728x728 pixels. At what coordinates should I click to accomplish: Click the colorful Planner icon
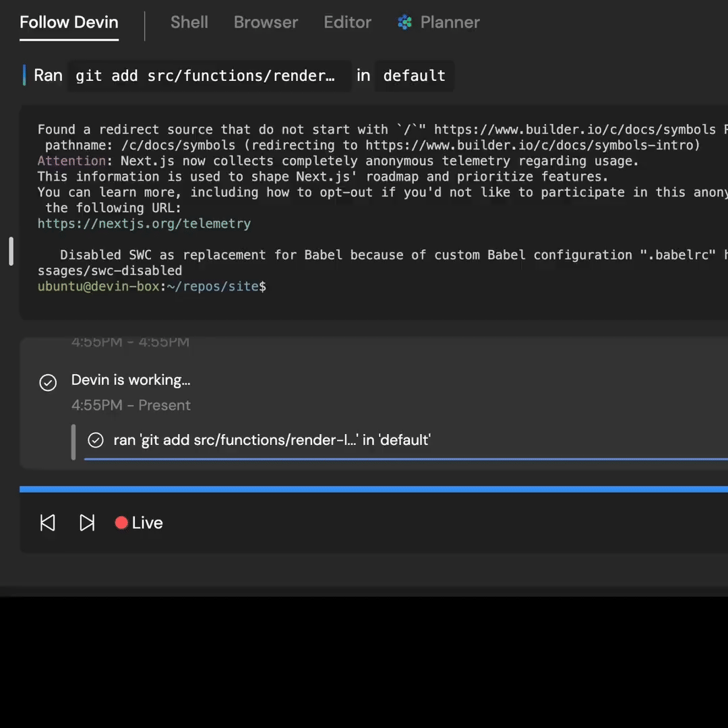point(404,22)
